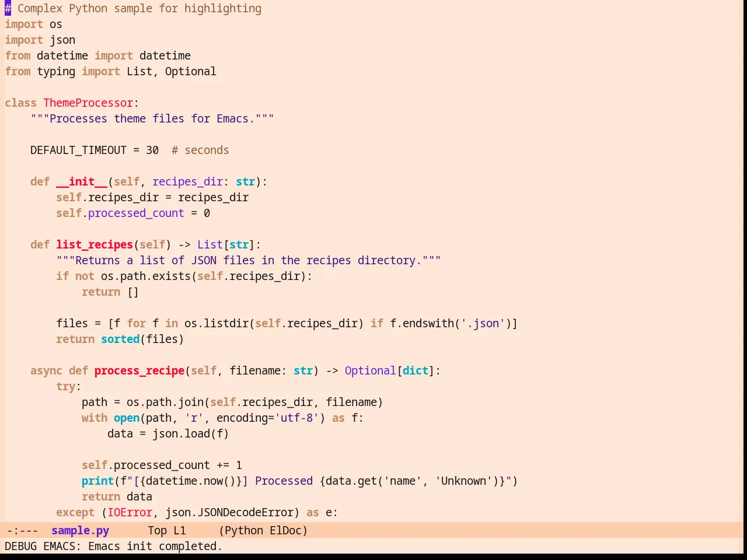The height and width of the screenshot is (560, 747).
Task: Click on 'os.listdir' call
Action: [217, 323]
